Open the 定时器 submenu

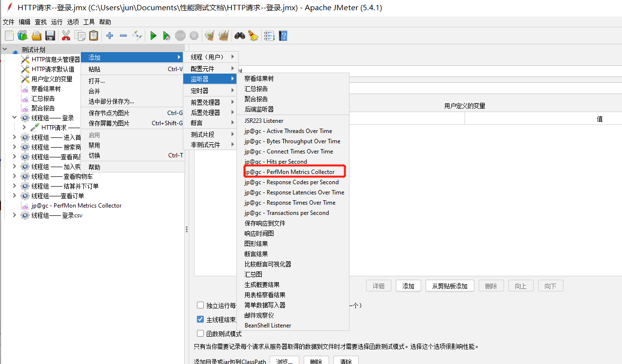click(210, 91)
